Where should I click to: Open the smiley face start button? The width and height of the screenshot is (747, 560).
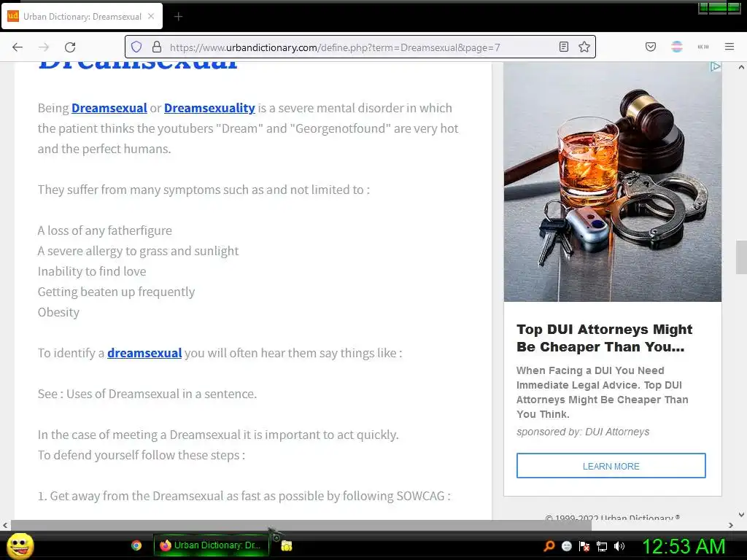click(x=20, y=545)
